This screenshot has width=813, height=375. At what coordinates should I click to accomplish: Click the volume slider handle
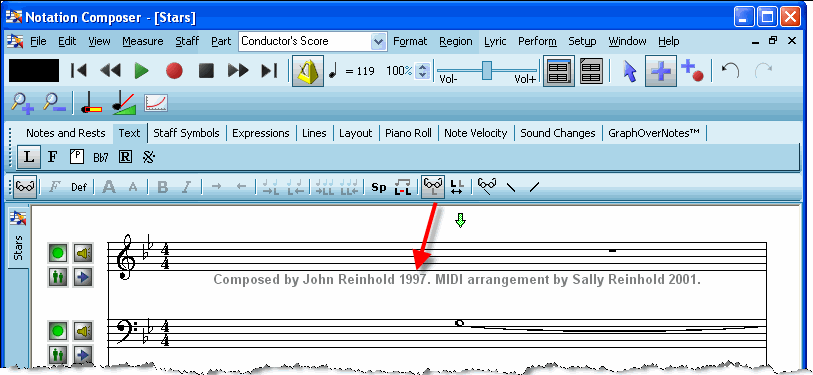click(486, 71)
